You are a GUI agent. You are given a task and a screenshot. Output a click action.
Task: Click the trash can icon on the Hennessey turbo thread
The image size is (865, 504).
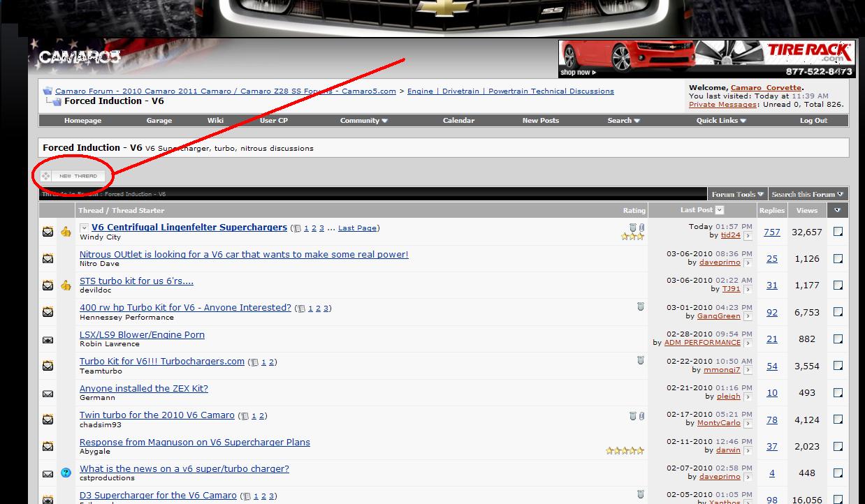click(x=641, y=307)
